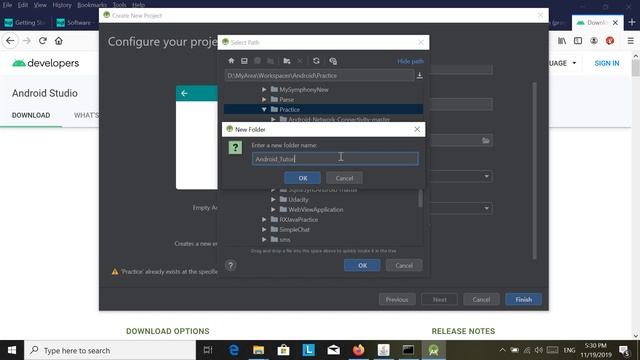Open Firefox library icon
Image resolution: width=640 pixels, height=360 pixels.
(x=562, y=41)
